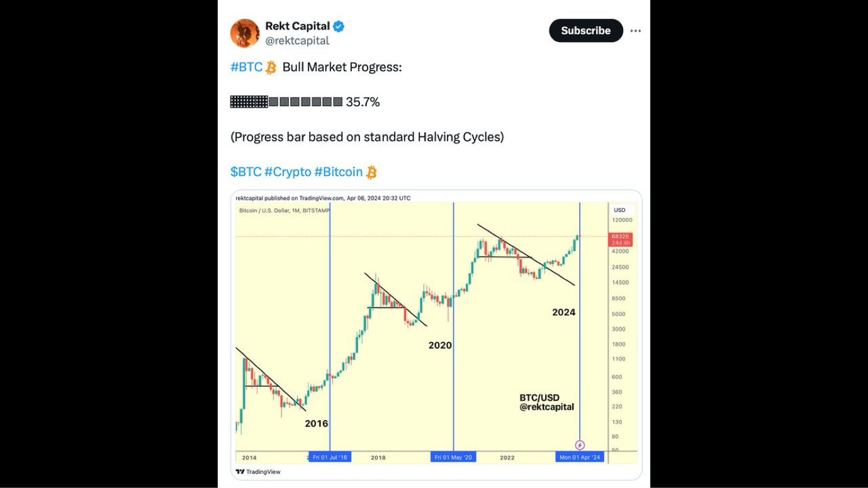
Task: Open the $BTC cashtag link
Action: click(245, 172)
